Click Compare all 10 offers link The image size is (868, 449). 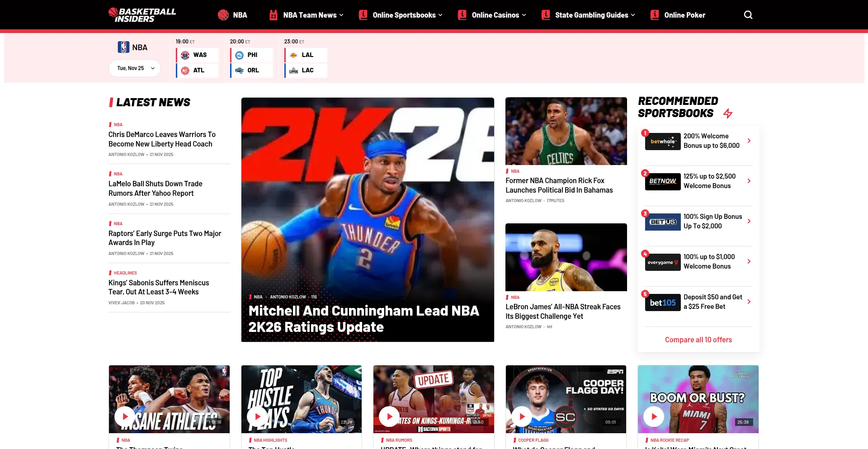click(698, 340)
